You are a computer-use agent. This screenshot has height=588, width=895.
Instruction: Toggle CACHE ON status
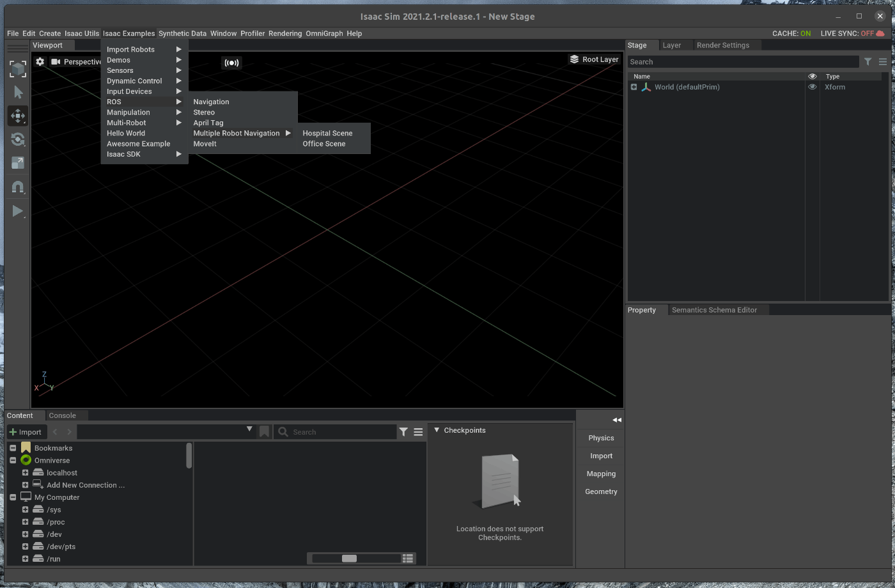pyautogui.click(x=791, y=33)
